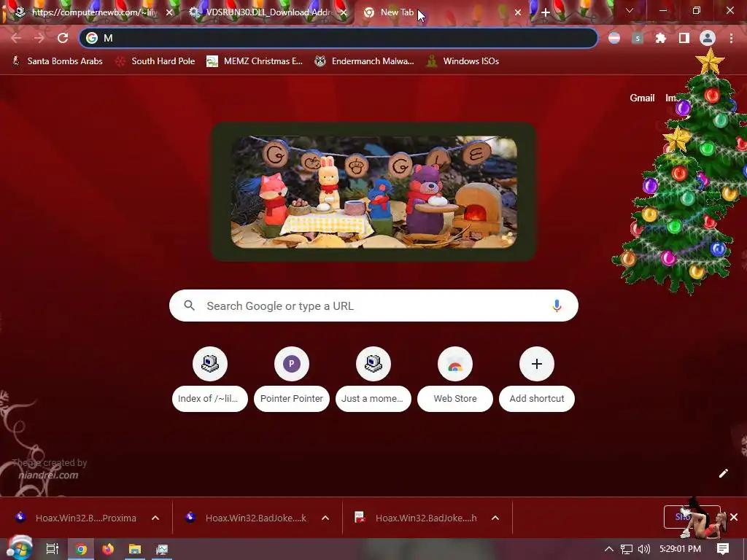747x560 pixels.
Task: Open File Explorer from taskbar
Action: pyautogui.click(x=135, y=549)
